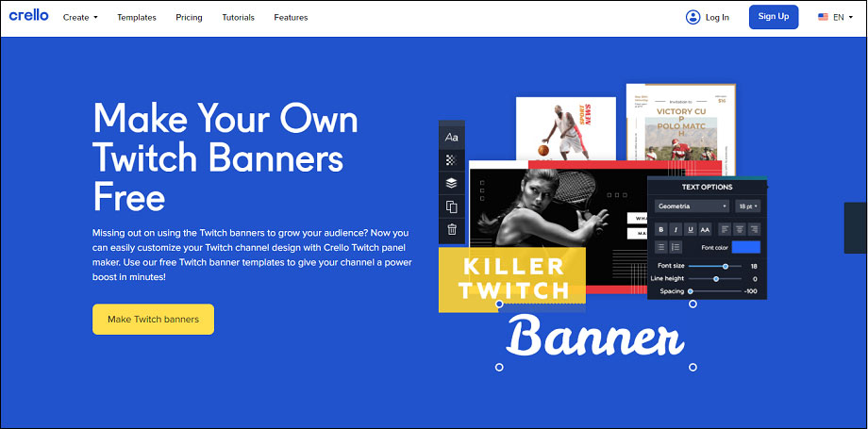This screenshot has width=868, height=429.
Task: Toggle underline U in Text Options
Action: coord(691,229)
